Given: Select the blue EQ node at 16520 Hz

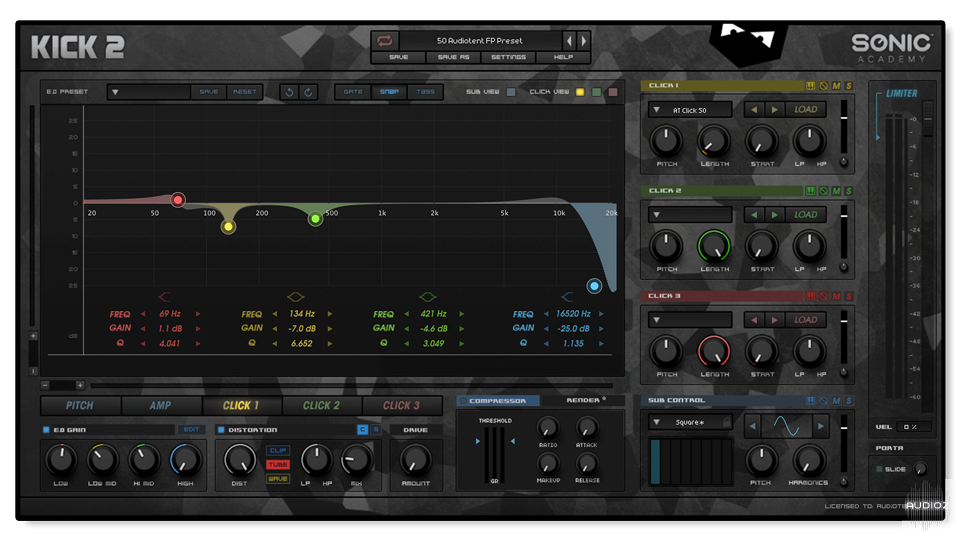Looking at the screenshot, I should point(594,286).
